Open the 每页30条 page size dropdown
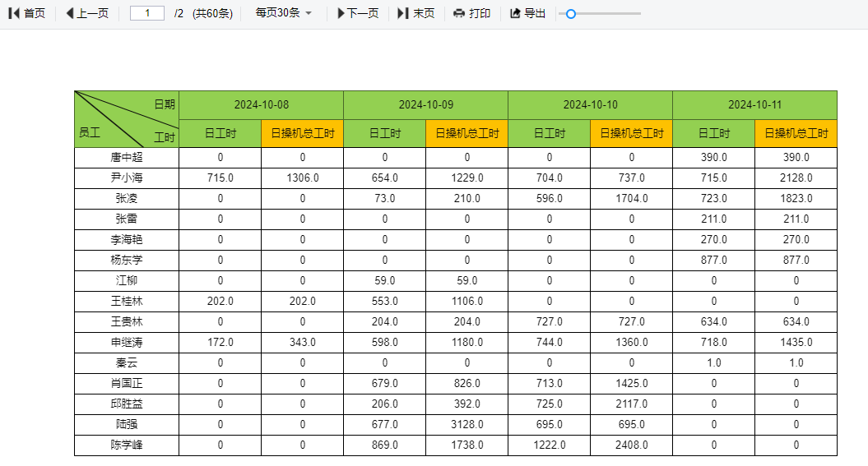 tap(283, 12)
